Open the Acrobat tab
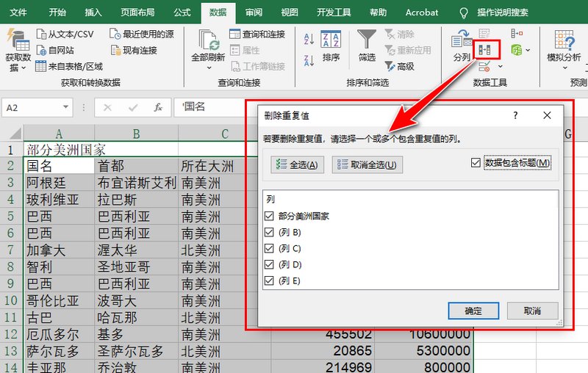The height and width of the screenshot is (373, 588). [x=421, y=12]
